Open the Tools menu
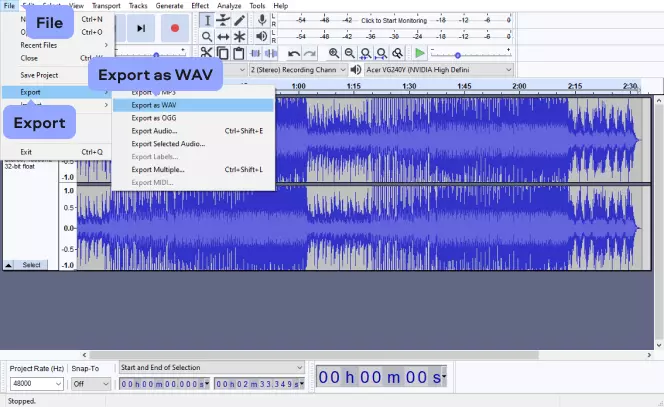Image resolution: width=664 pixels, height=407 pixels. coord(257,6)
